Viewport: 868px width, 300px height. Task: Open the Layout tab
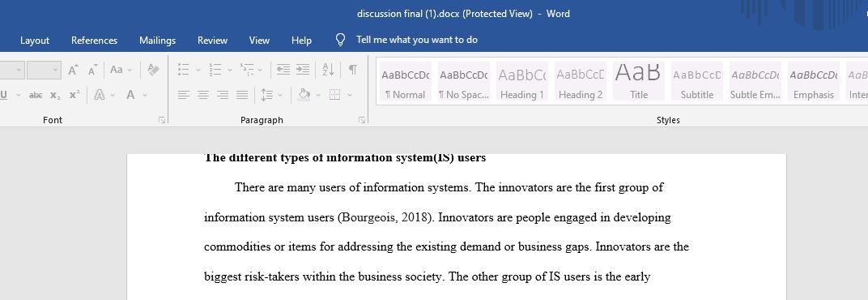[x=34, y=41]
